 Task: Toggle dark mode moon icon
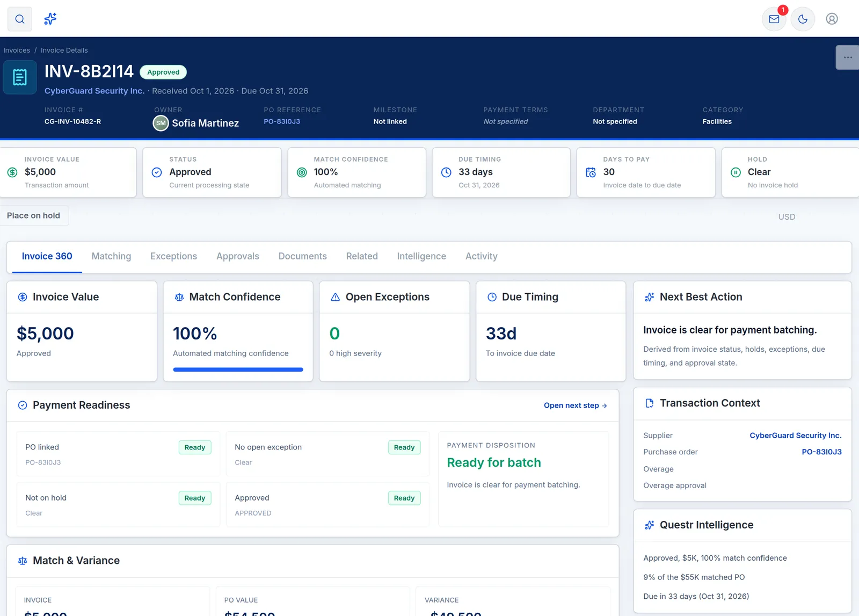click(x=803, y=19)
